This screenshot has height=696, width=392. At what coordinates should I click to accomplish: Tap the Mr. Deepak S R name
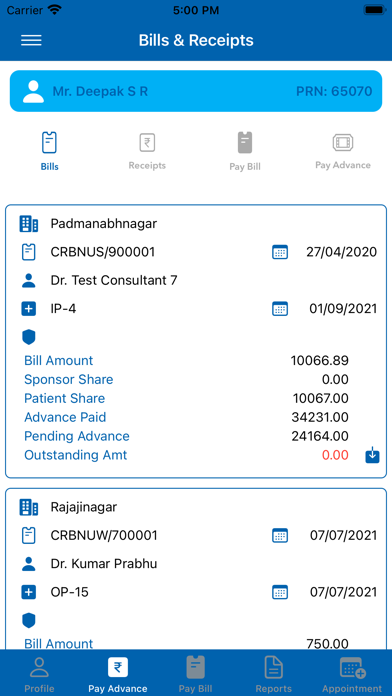(100, 91)
